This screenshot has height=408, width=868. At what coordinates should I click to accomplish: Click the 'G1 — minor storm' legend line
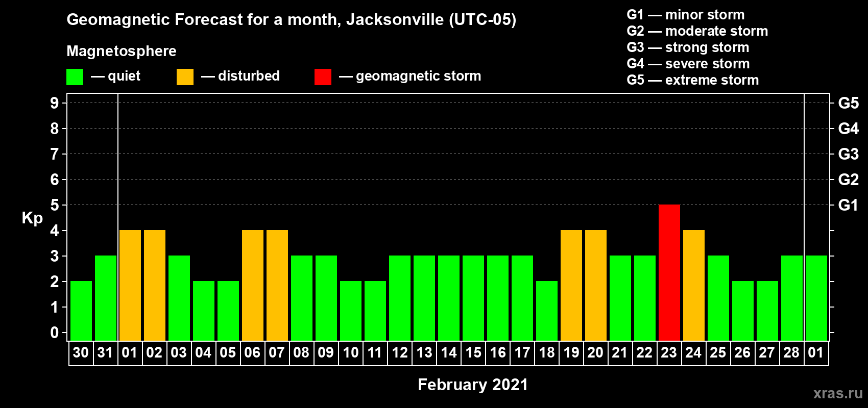pyautogui.click(x=686, y=15)
